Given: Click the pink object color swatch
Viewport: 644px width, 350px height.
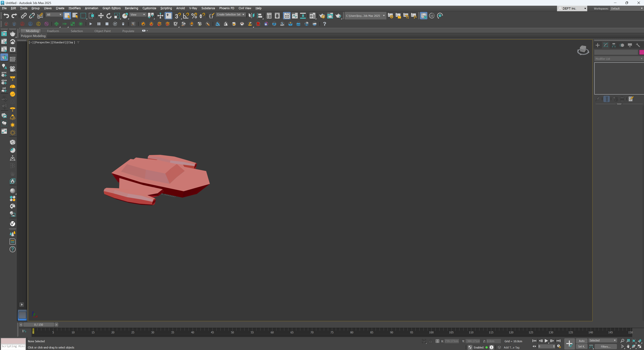Looking at the screenshot, I should 641,52.
